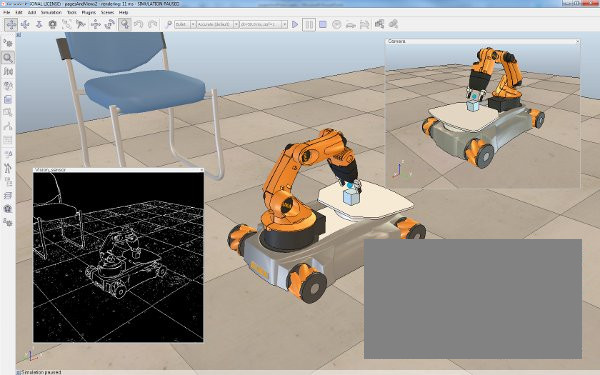Toggle dynamic content visualization magnifier icon
The width and height of the screenshot is (600, 375).
click(168, 24)
